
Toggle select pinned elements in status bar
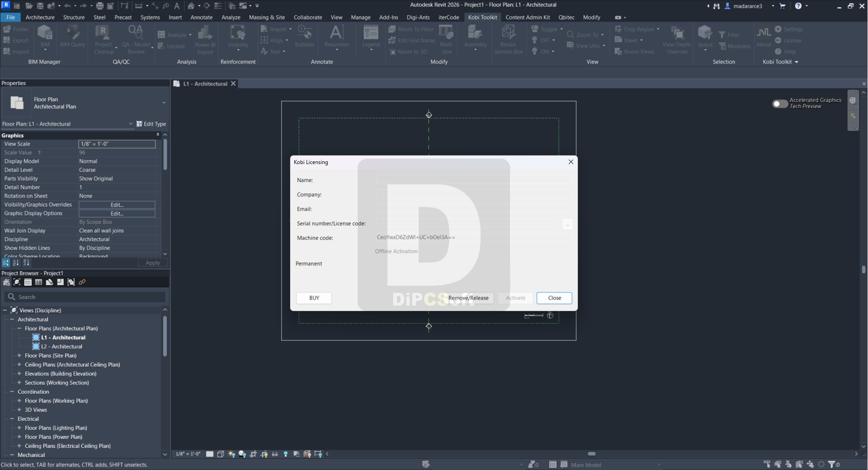[x=789, y=464]
